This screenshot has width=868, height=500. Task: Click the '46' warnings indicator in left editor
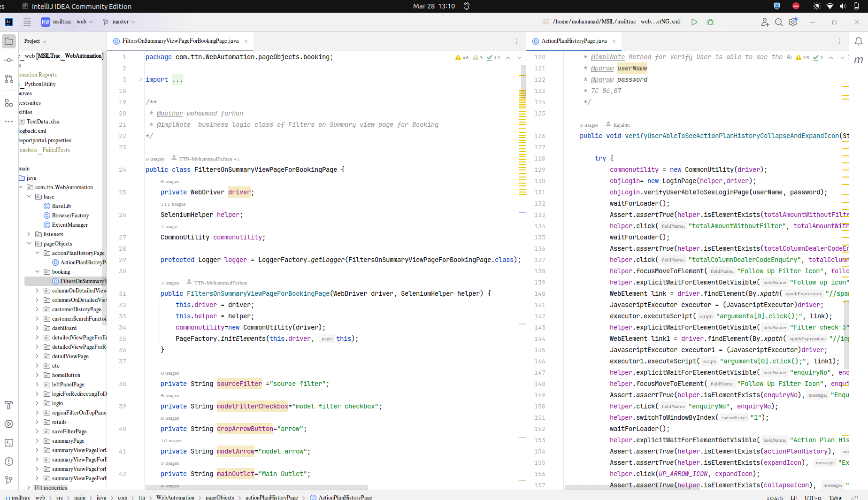coord(462,58)
